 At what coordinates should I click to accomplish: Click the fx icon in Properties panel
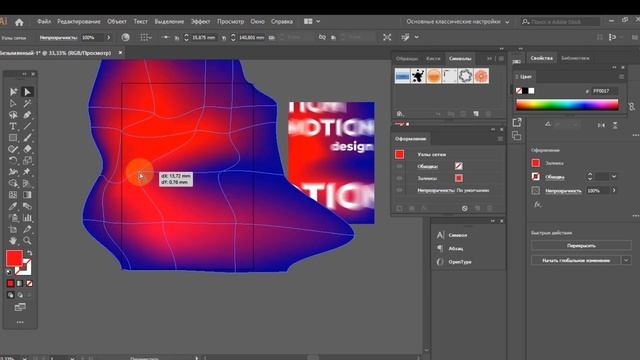[x=537, y=204]
